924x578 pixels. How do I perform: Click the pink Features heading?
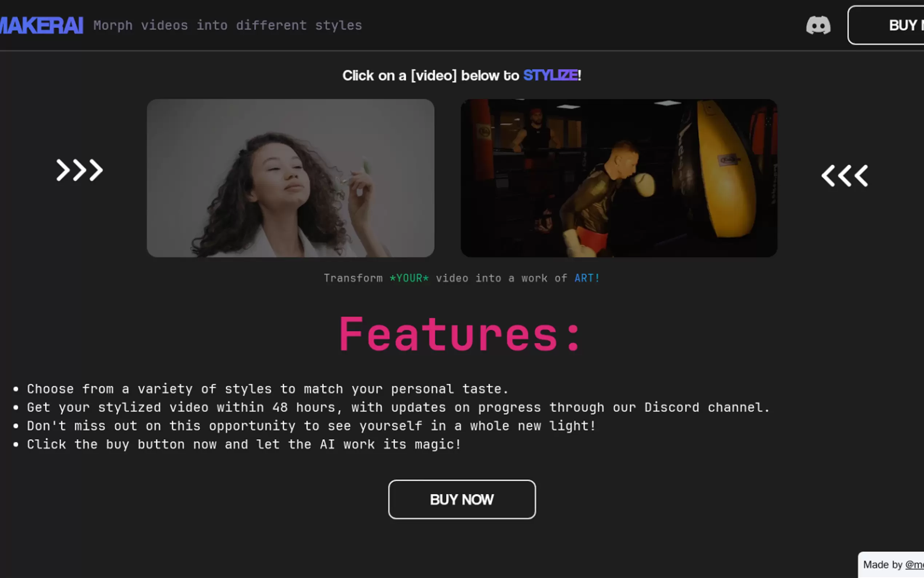(x=460, y=334)
